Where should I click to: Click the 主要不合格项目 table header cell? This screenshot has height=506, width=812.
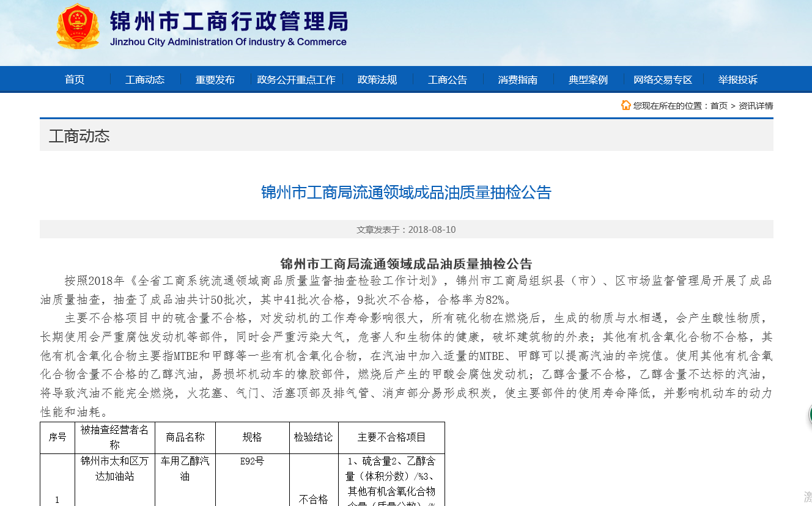pos(391,438)
